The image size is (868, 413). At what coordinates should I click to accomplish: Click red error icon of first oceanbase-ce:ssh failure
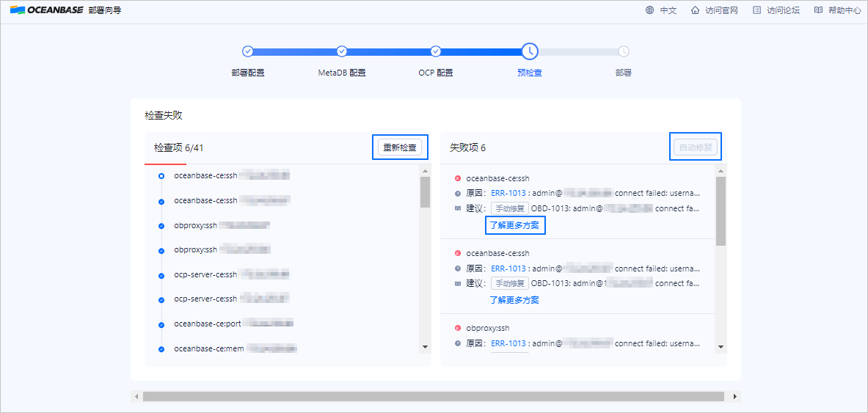point(458,178)
